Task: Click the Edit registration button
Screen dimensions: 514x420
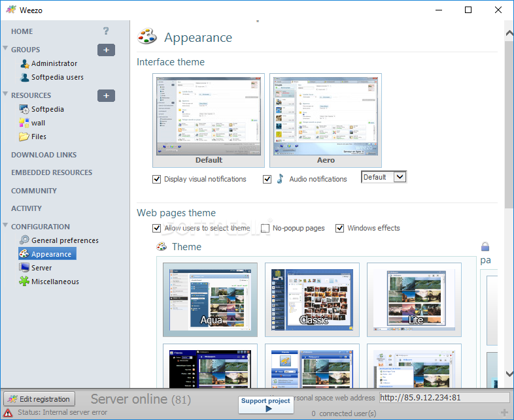Action: click(39, 399)
